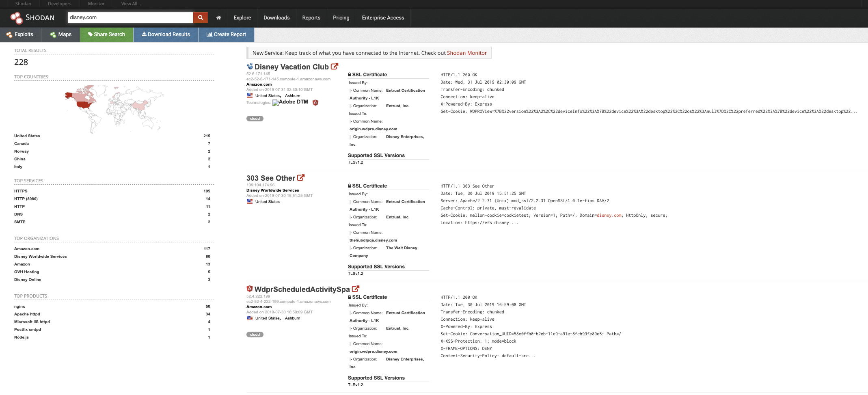Click into the disney.com search field

(x=130, y=17)
